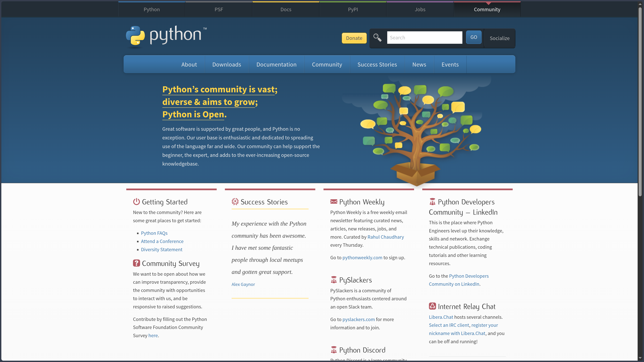Image resolution: width=644 pixels, height=362 pixels.
Task: Click the Internet Relay Chat heading
Action: coord(467,307)
